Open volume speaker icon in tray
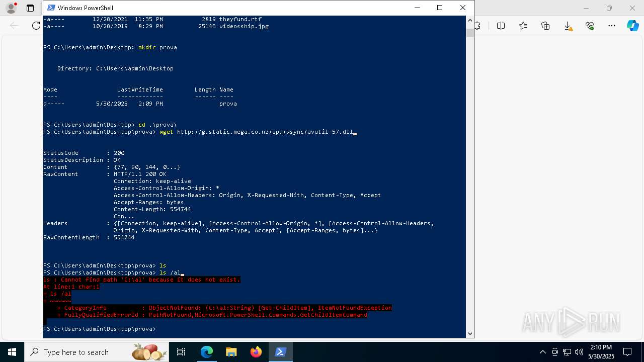Image resolution: width=644 pixels, height=362 pixels. click(x=579, y=352)
